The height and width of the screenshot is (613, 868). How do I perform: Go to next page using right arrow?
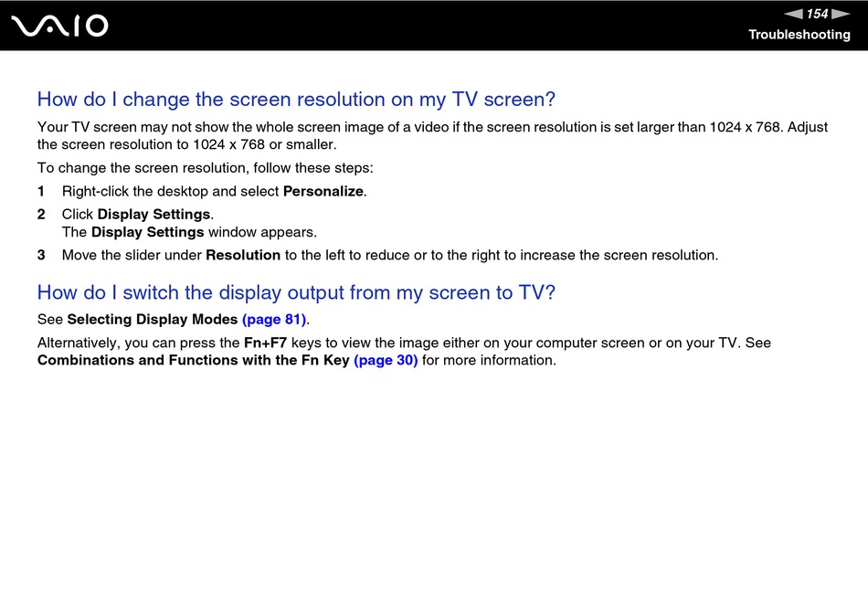click(x=841, y=14)
